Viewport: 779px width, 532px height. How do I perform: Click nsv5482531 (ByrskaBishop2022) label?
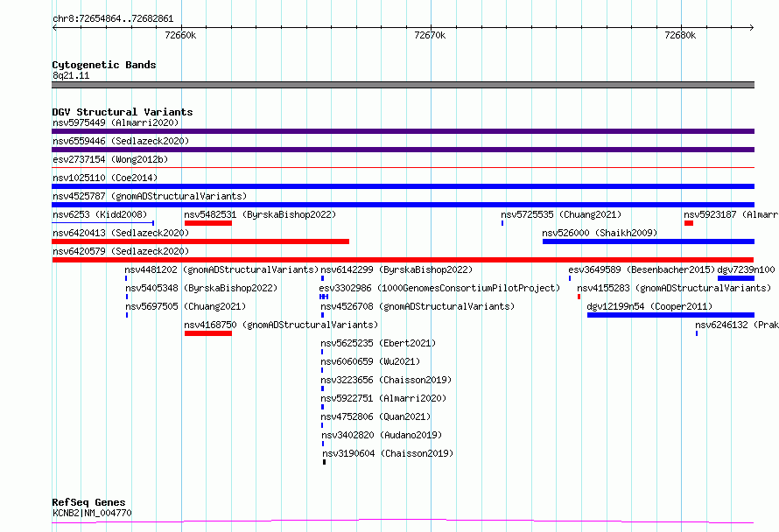[x=260, y=214]
